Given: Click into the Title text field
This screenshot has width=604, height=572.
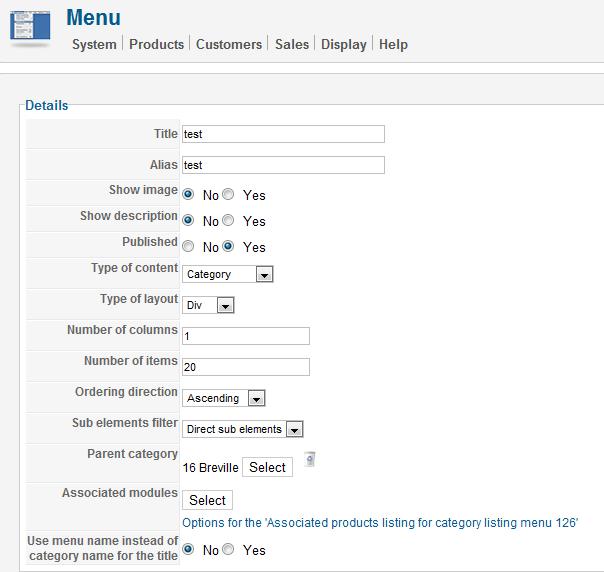Looking at the screenshot, I should click(x=283, y=134).
